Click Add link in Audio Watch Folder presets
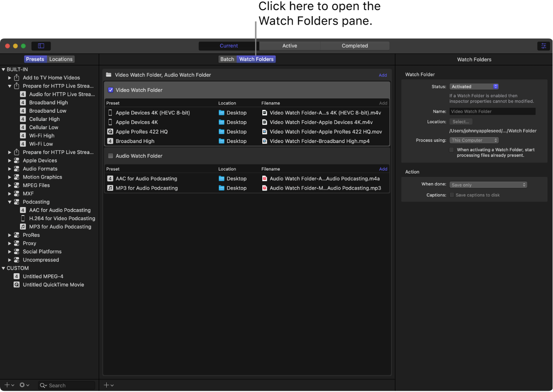 pyautogui.click(x=383, y=169)
